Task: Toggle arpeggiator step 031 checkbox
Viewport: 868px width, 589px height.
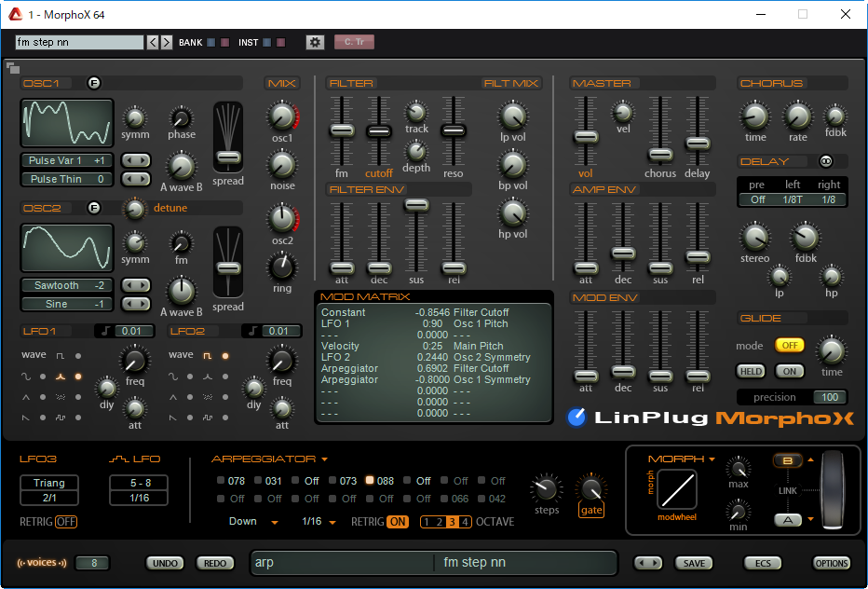Action: (x=258, y=480)
